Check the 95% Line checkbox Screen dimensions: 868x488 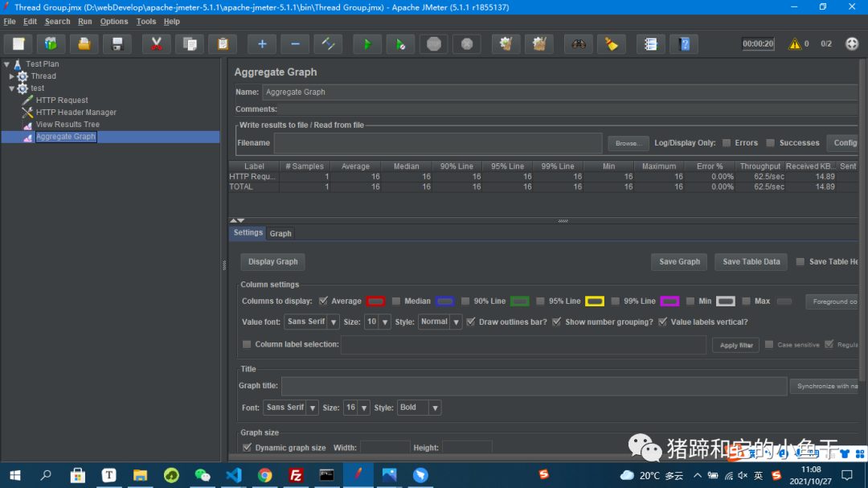click(540, 301)
